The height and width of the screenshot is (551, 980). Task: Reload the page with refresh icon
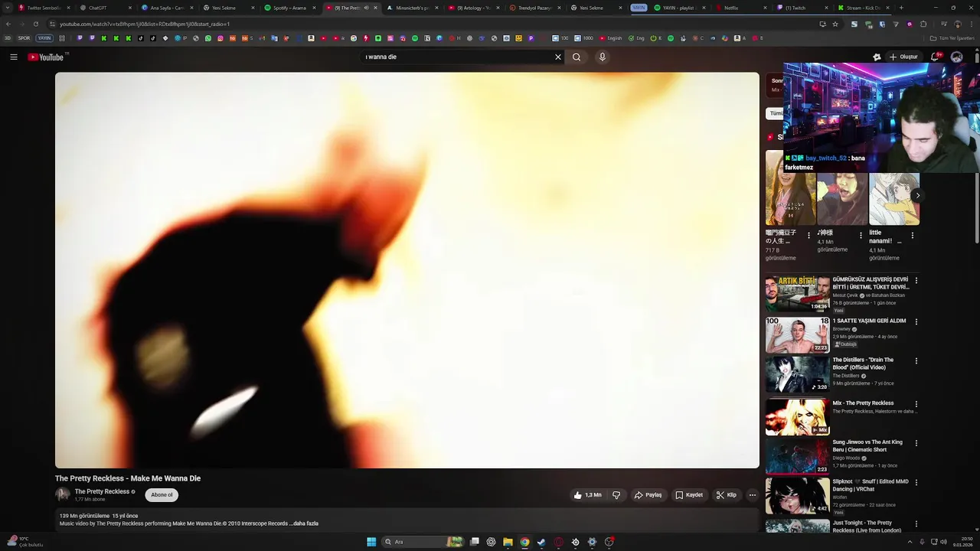(x=35, y=24)
